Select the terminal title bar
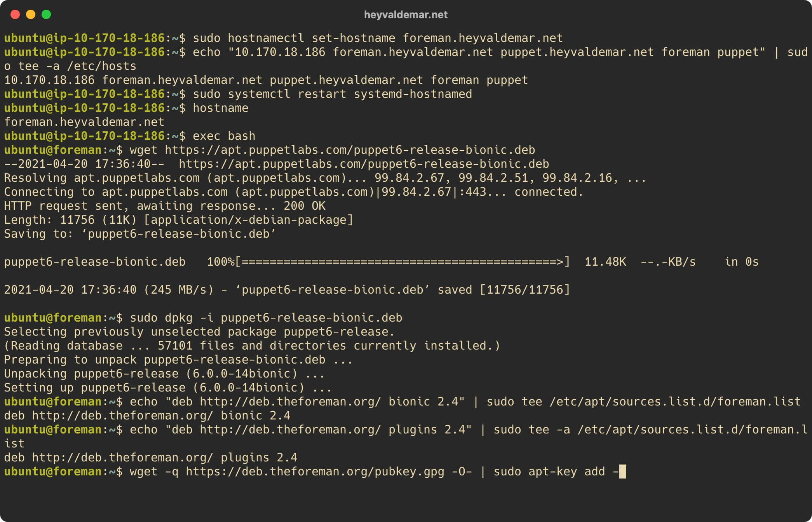The width and height of the screenshot is (812, 522). click(x=405, y=15)
